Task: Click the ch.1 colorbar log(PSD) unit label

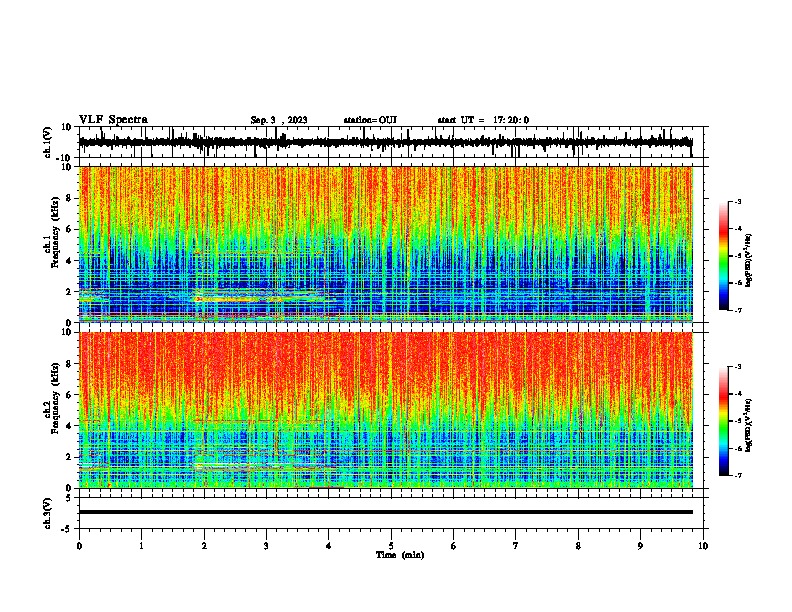Action: pyautogui.click(x=749, y=260)
